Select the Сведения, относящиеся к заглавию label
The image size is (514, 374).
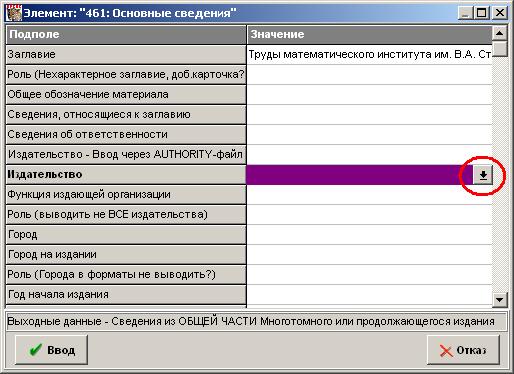click(126, 114)
